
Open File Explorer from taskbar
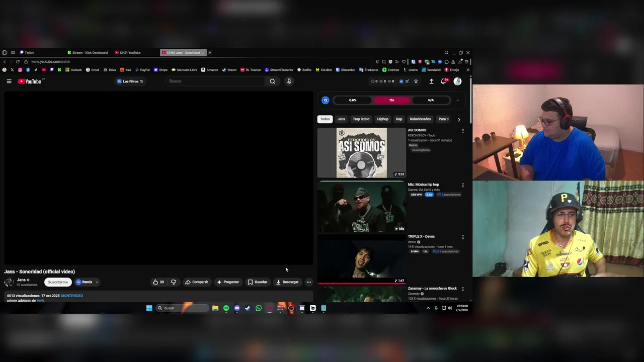(215, 308)
